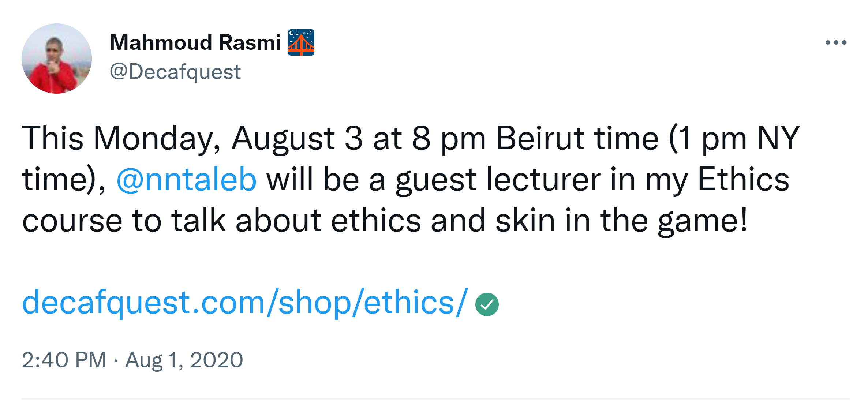Click the "(1 pm NY" text in the tweet

[734, 138]
